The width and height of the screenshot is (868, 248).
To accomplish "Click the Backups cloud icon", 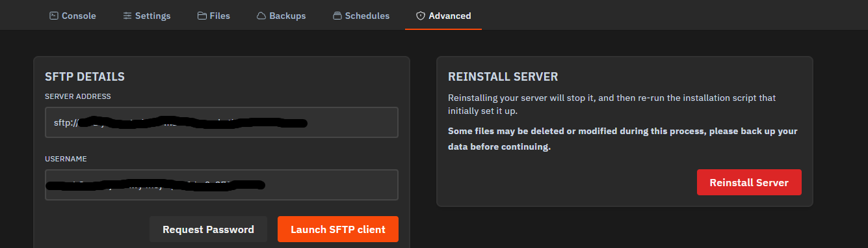I will click(261, 16).
